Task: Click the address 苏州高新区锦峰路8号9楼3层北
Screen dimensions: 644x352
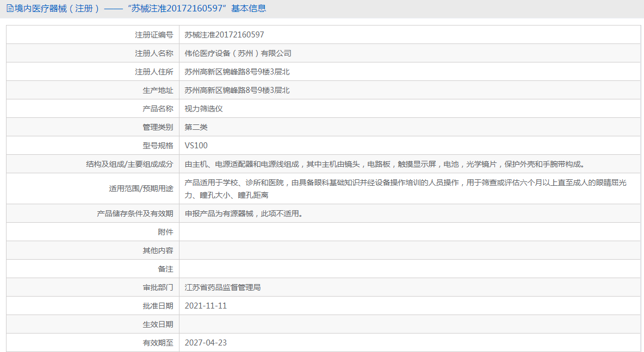Action: tap(236, 71)
